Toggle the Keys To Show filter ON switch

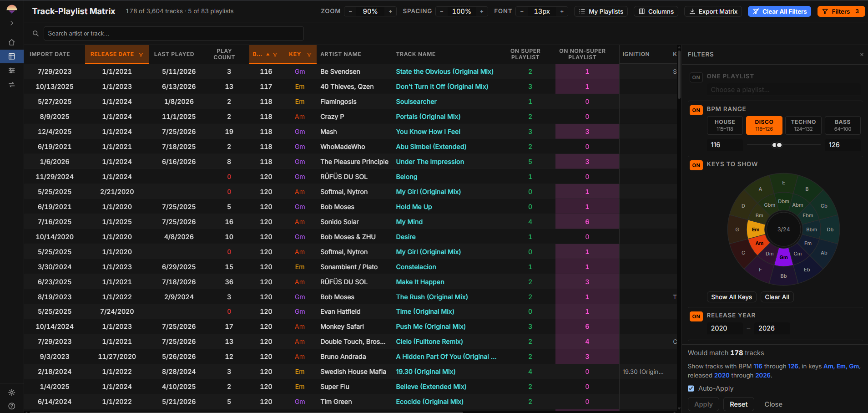point(696,165)
